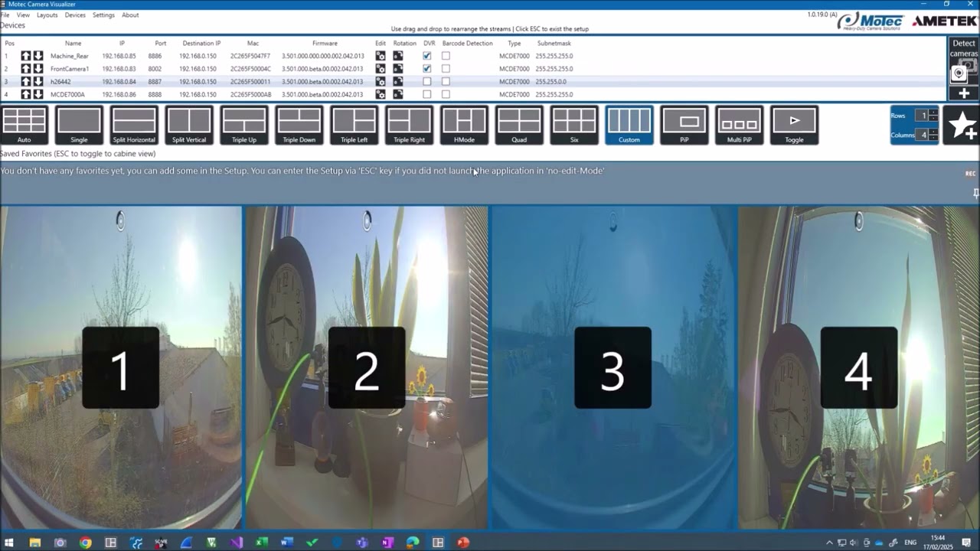The width and height of the screenshot is (980, 551).
Task: Select the Quad layout
Action: click(x=519, y=126)
